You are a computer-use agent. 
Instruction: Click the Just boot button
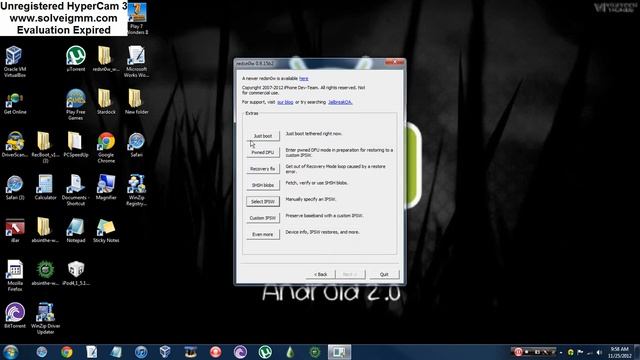click(x=263, y=136)
